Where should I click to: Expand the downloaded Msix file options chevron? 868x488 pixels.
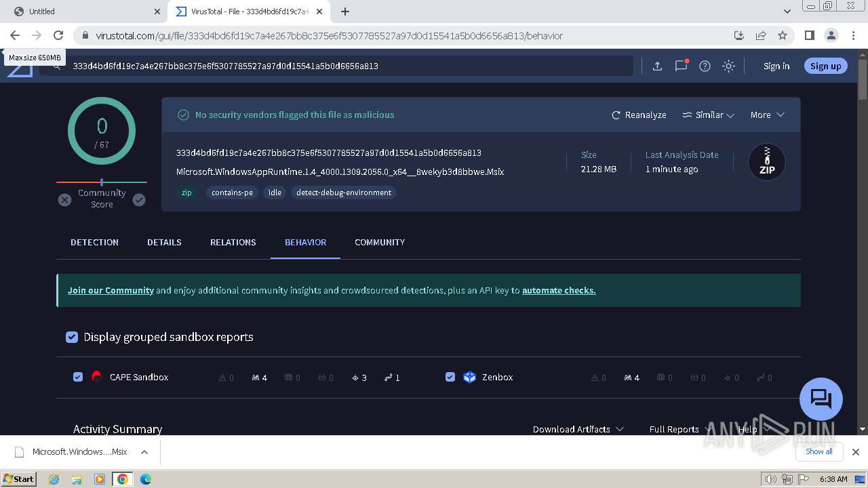click(144, 452)
